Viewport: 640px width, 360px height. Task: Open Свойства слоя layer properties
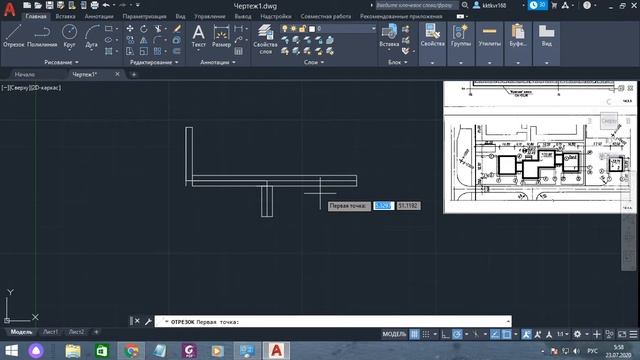265,39
